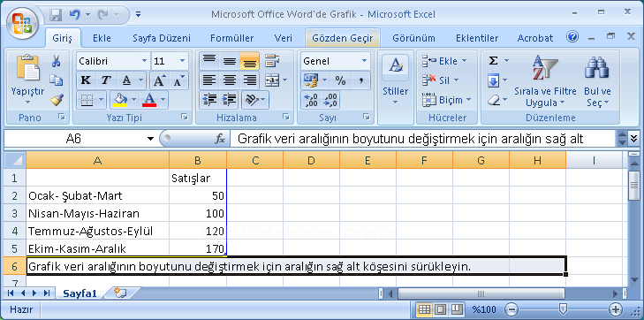Select cell B4 containing 120
This screenshot has height=320, width=644.
click(198, 232)
